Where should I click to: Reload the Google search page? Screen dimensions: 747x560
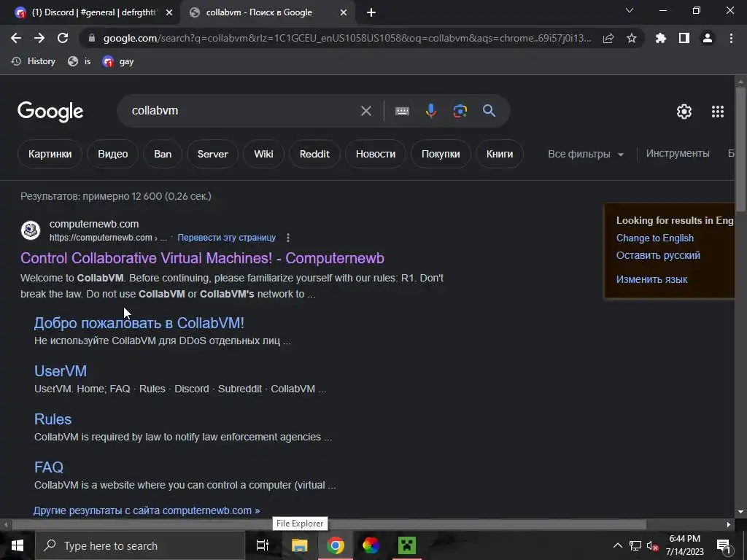pos(63,38)
